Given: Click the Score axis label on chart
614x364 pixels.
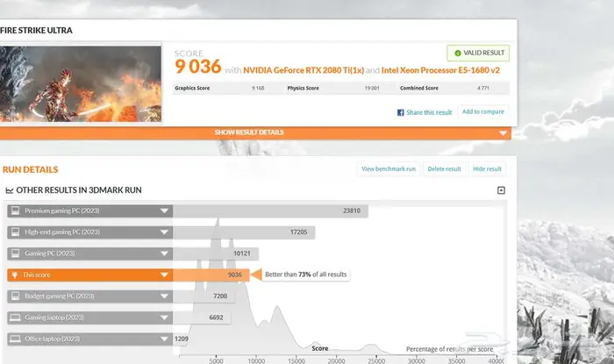Looking at the screenshot, I should tap(320, 348).
